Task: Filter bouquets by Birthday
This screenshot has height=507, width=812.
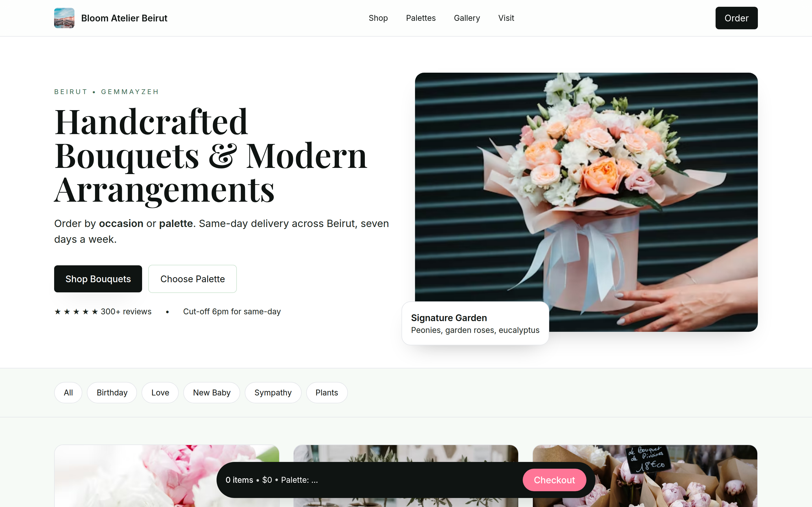Action: coord(112,392)
